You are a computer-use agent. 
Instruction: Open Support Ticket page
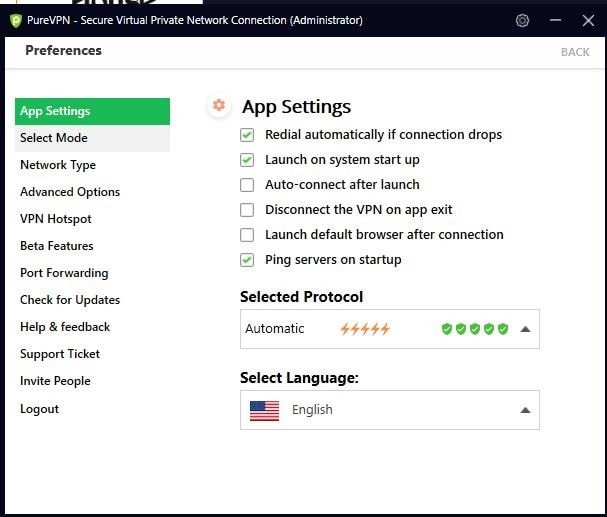point(60,354)
